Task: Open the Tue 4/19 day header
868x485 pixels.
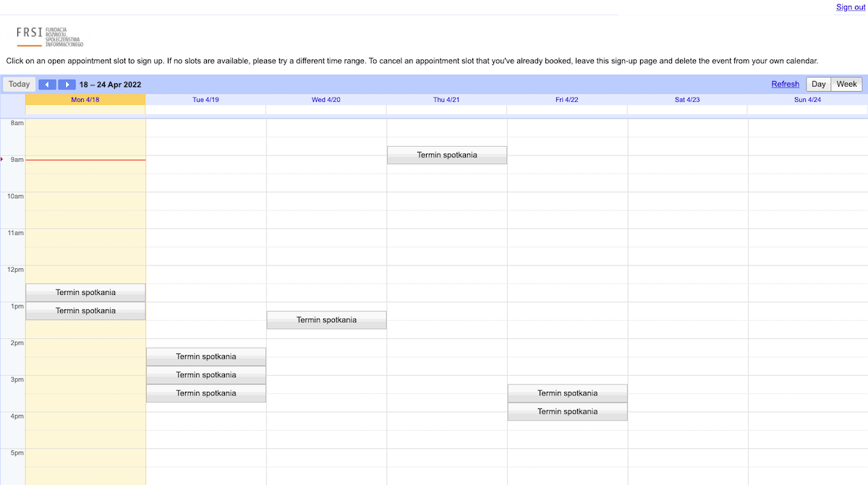Action: 205,100
